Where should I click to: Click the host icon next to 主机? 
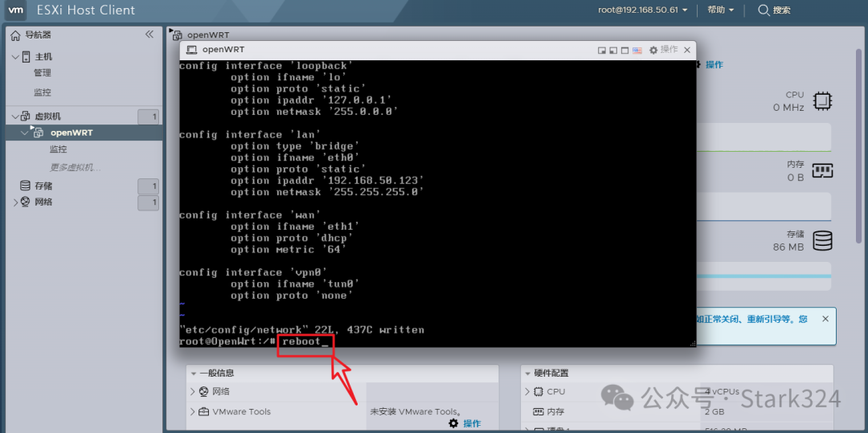[x=26, y=56]
